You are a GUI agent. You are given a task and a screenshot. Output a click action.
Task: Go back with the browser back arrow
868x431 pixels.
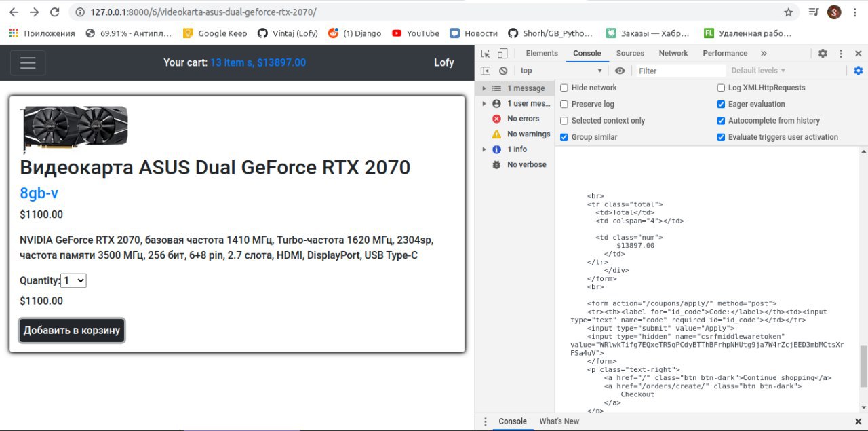coord(14,12)
